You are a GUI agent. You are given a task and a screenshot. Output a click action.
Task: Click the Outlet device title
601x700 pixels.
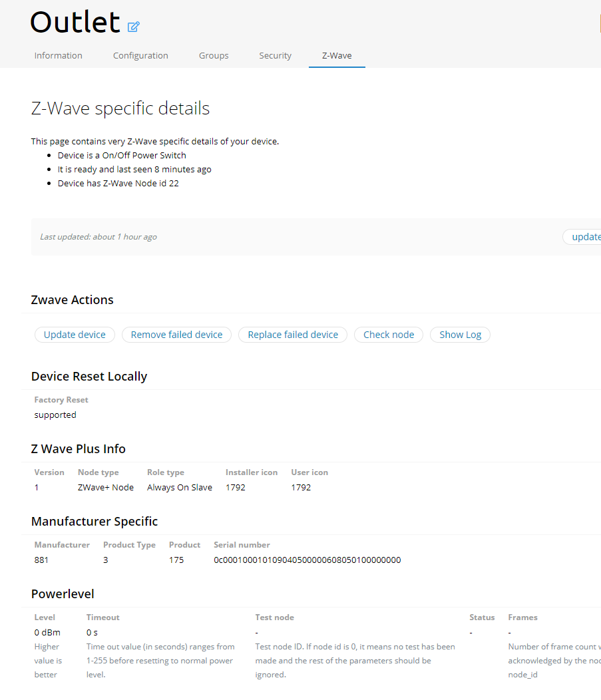[75, 23]
